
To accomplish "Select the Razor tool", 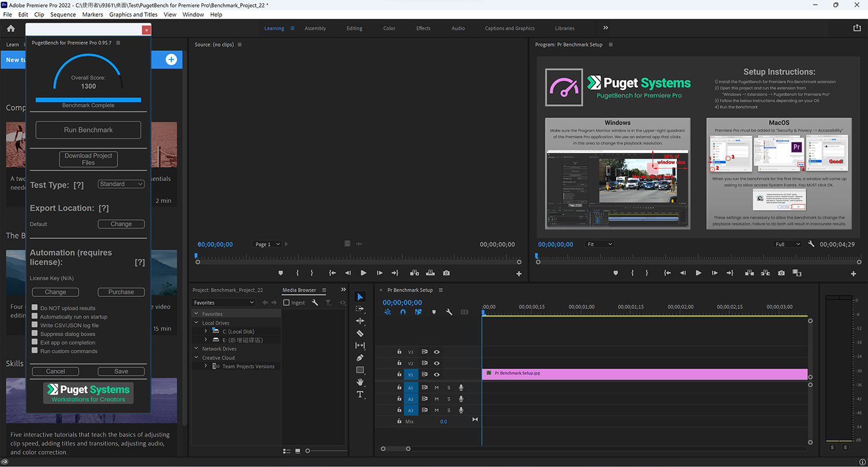I will pyautogui.click(x=360, y=333).
